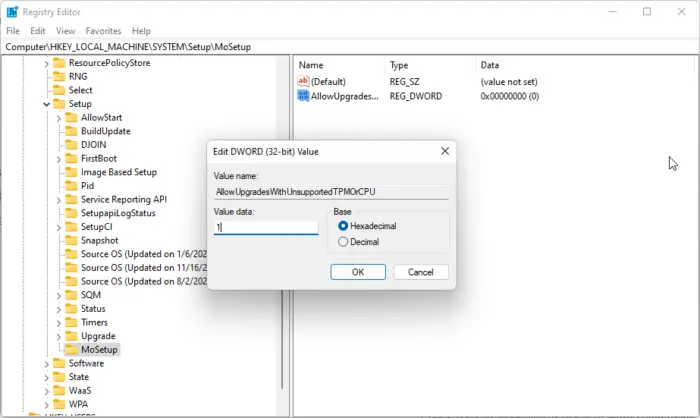Click the WaaS folder icon
Screen dimensions: 700x418
59,391
